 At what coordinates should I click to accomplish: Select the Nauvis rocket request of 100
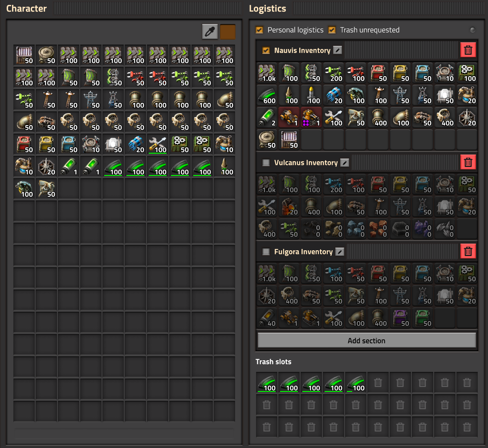click(312, 96)
